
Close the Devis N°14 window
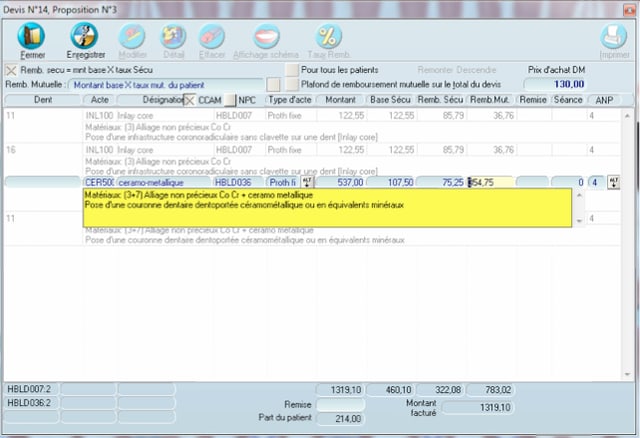coord(630,10)
